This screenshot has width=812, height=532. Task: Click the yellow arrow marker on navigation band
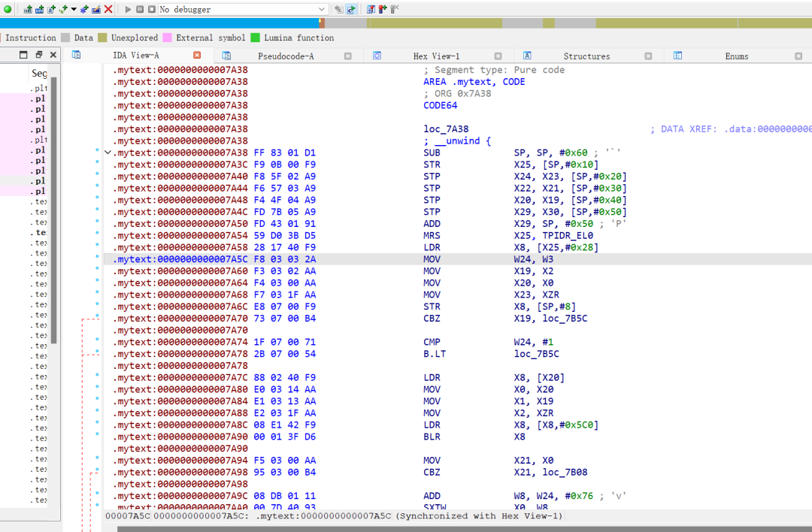(321, 23)
